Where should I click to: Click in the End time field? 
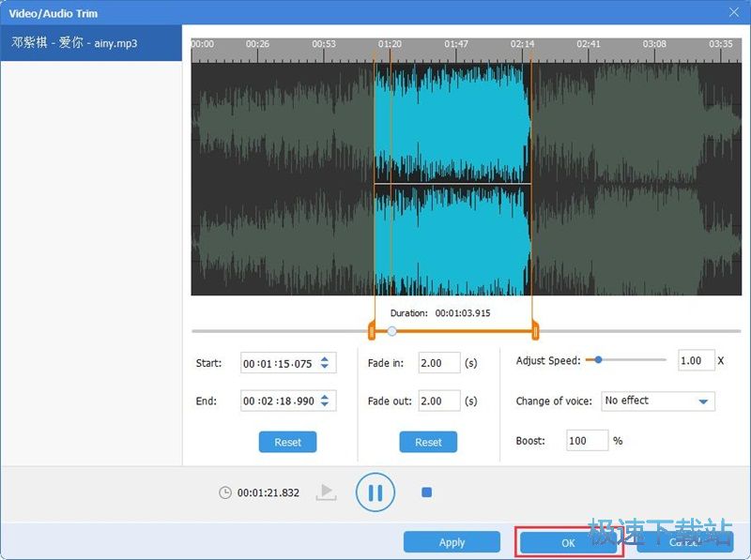(288, 401)
